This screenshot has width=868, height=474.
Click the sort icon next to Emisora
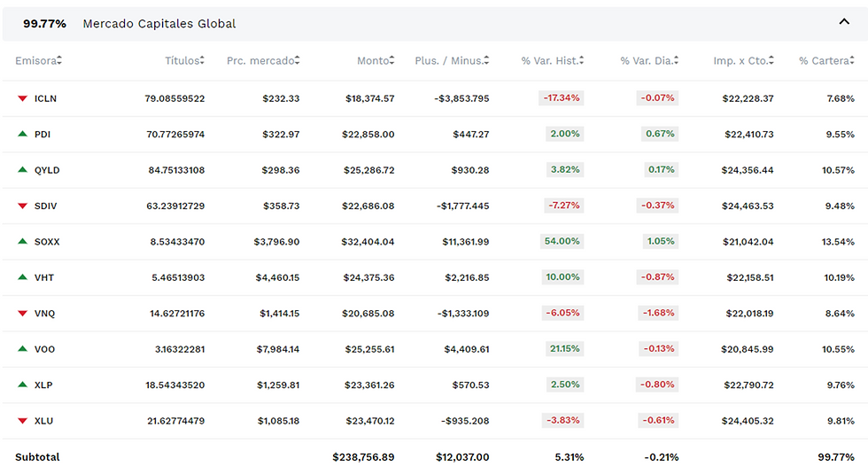(x=59, y=61)
